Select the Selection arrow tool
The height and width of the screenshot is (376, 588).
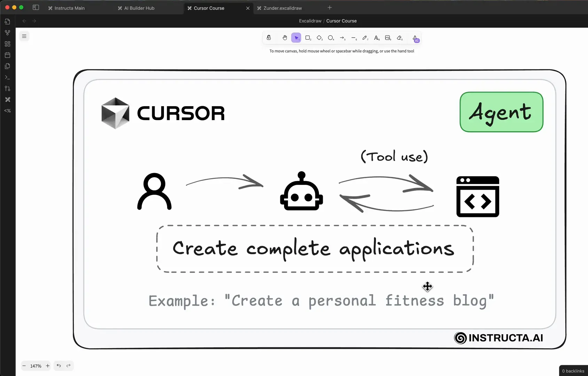296,38
